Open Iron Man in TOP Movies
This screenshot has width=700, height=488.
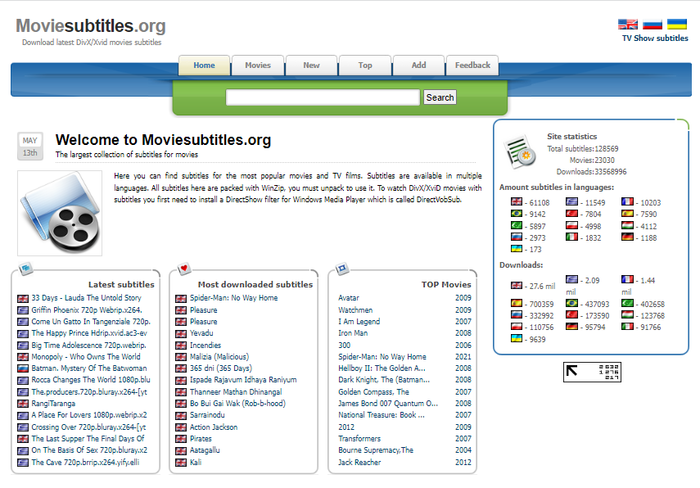point(353,333)
